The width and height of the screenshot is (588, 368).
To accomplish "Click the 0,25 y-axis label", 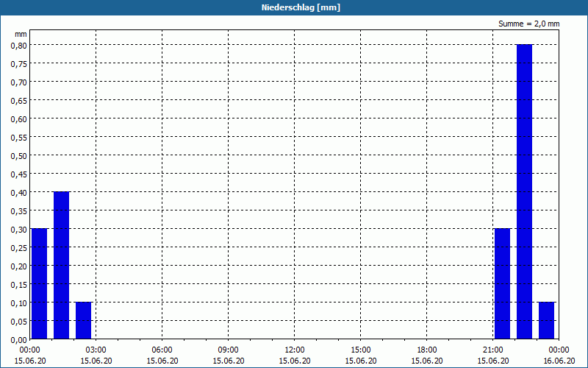I will click(x=19, y=248).
